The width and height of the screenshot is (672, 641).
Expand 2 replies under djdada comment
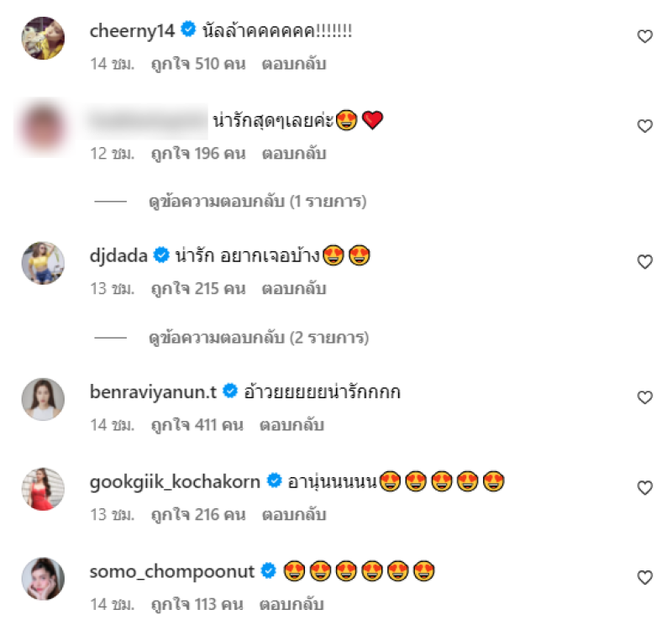[x=259, y=338]
